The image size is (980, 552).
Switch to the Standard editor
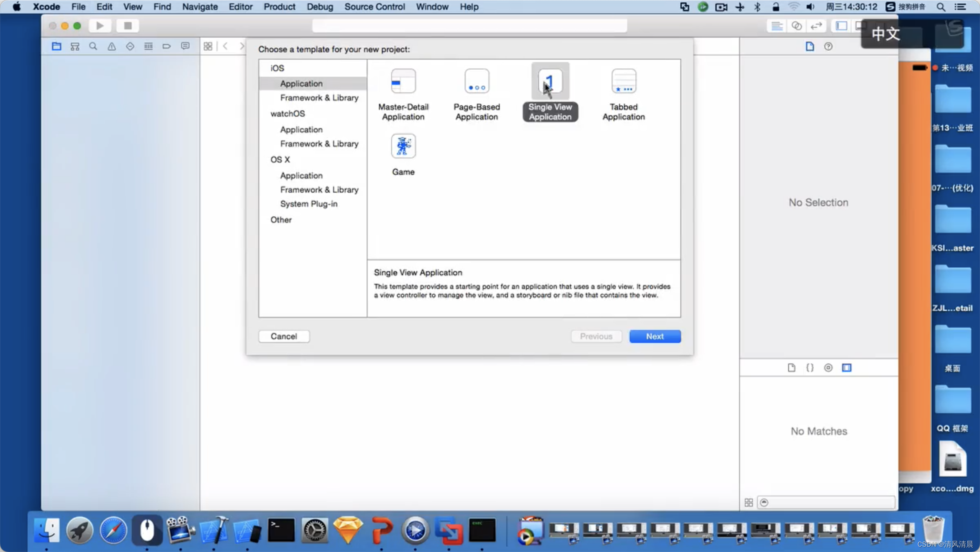(x=777, y=26)
